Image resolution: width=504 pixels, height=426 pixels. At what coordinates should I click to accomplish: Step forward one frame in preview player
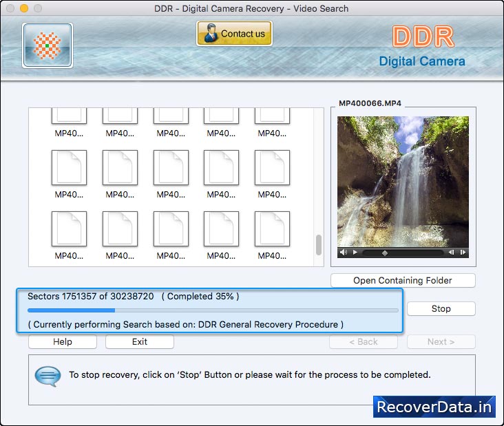(x=463, y=252)
